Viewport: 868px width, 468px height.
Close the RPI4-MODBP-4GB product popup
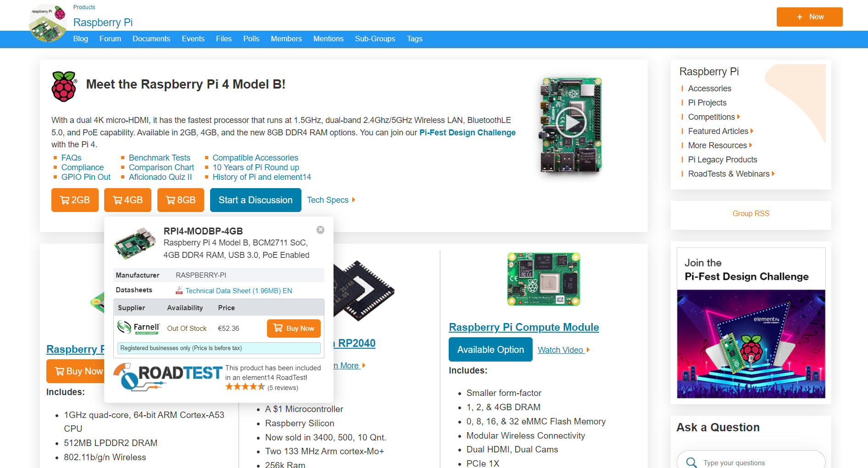click(x=320, y=230)
